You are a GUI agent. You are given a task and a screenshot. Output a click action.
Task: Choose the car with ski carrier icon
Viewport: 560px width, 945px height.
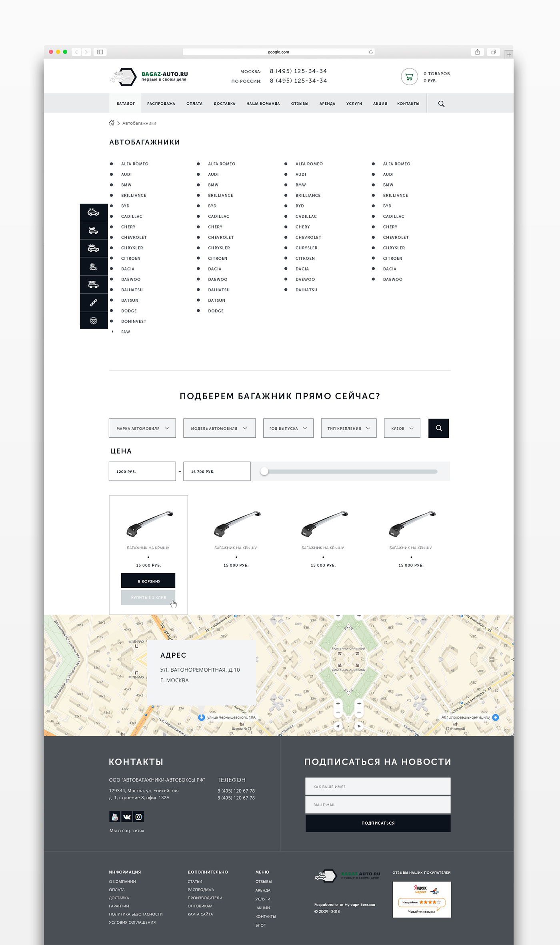[x=94, y=248]
